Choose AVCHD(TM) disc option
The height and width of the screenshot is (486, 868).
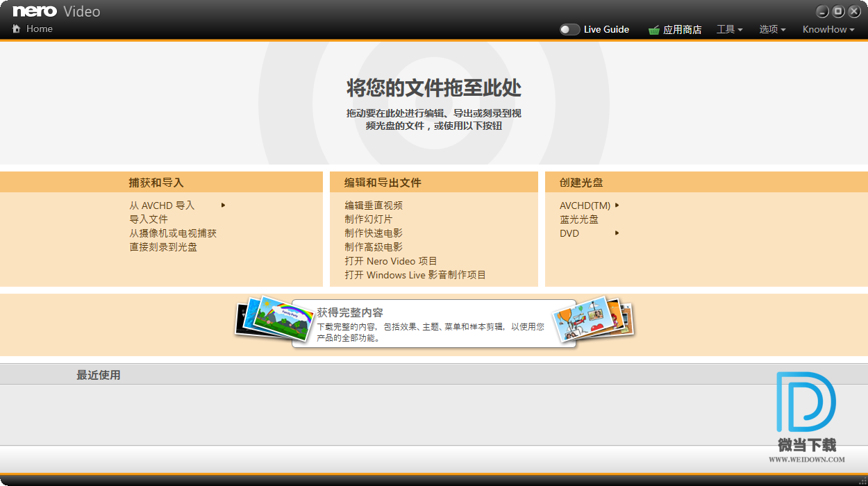coord(585,206)
